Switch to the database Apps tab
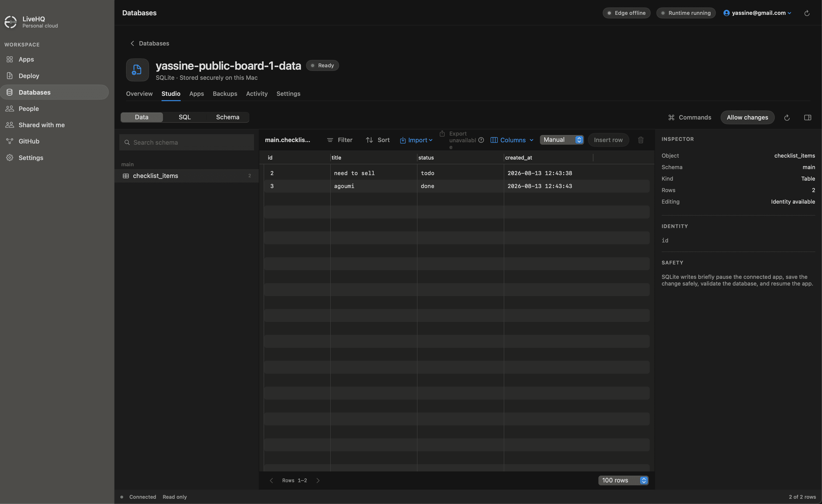The image size is (822, 504). pos(197,94)
